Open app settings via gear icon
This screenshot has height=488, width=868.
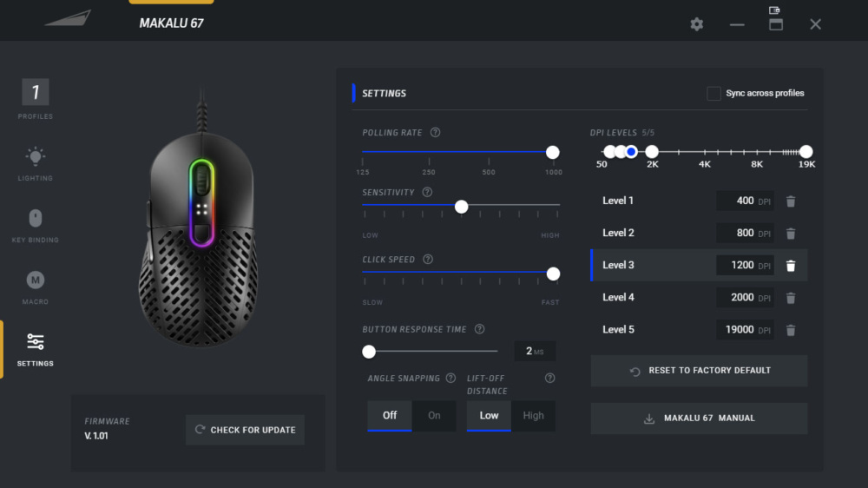pos(696,24)
